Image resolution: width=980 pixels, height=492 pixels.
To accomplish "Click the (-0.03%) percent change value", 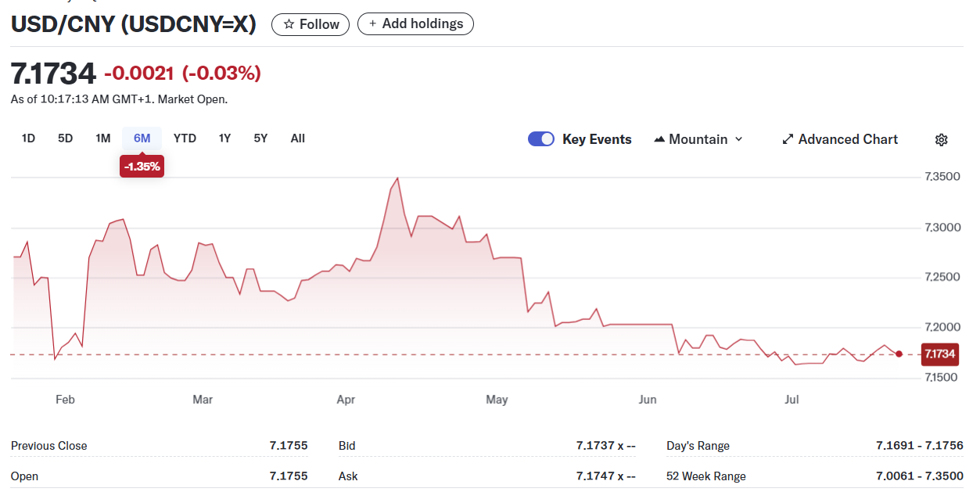I will coord(221,74).
